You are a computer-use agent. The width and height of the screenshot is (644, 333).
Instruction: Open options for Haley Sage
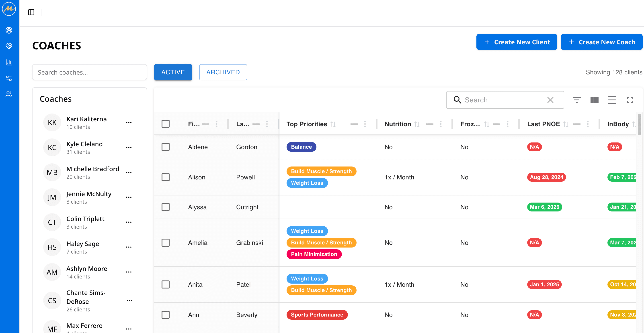click(x=129, y=247)
